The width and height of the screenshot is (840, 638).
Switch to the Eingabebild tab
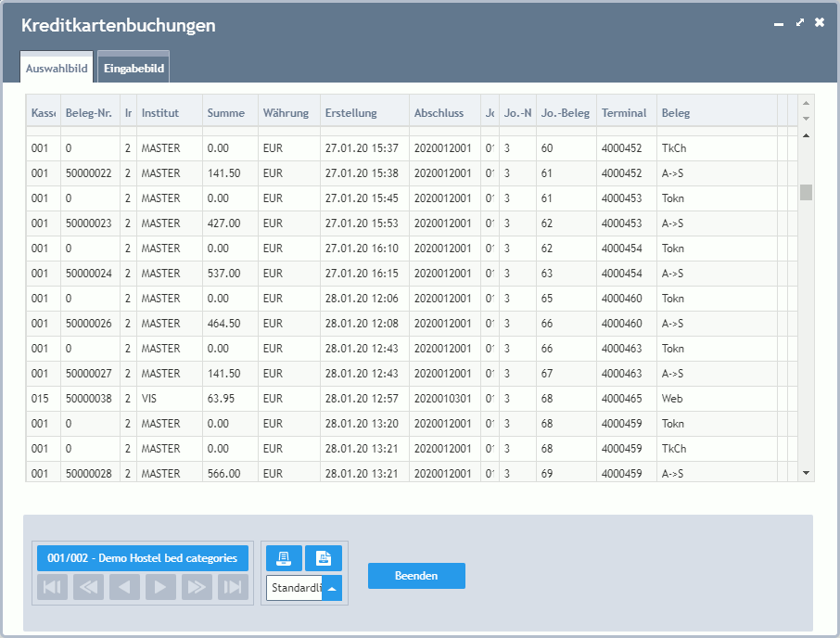(x=134, y=68)
